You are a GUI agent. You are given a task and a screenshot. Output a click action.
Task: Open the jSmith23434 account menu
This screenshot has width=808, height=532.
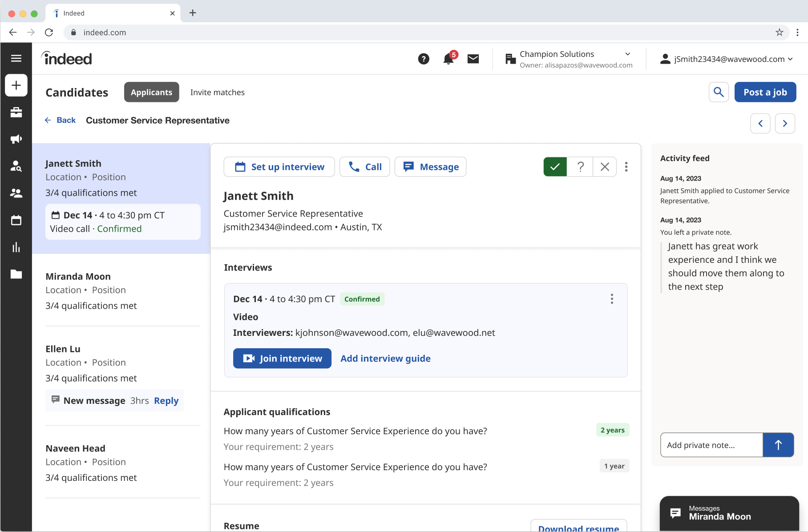point(728,59)
